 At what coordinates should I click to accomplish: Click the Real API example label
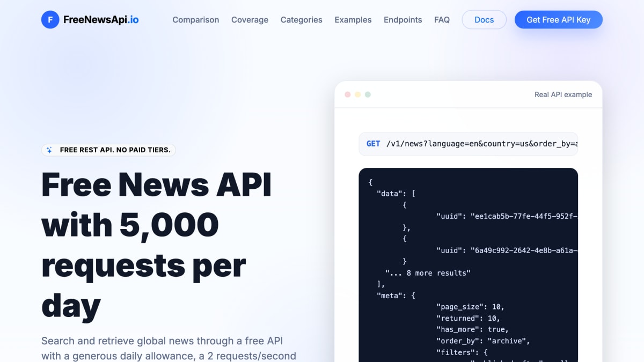563,94
